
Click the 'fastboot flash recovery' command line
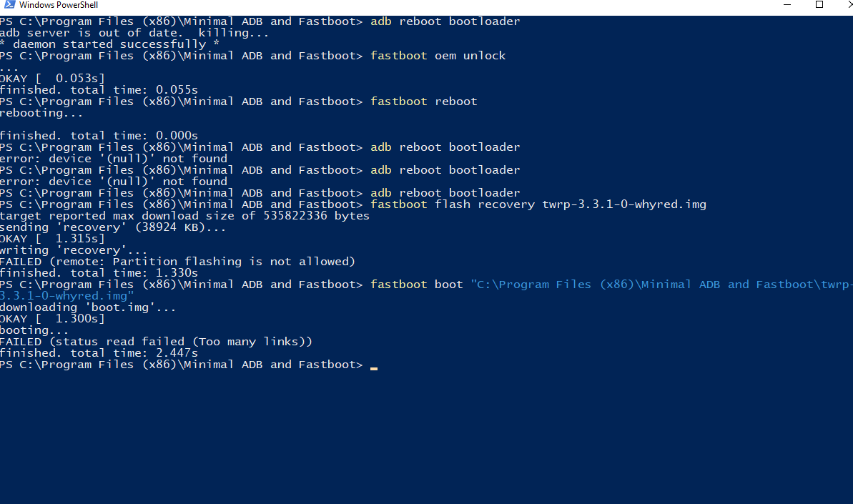click(x=538, y=204)
